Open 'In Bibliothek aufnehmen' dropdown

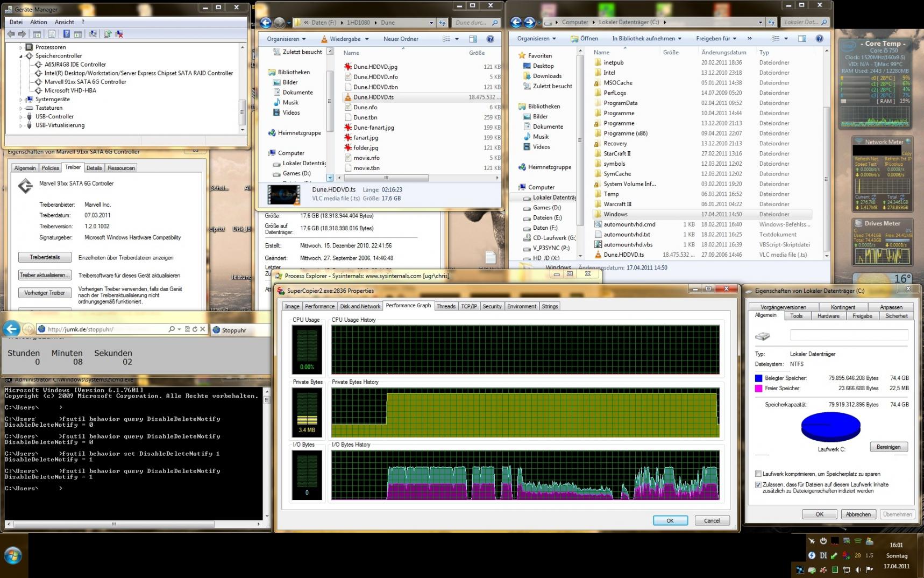click(646, 39)
